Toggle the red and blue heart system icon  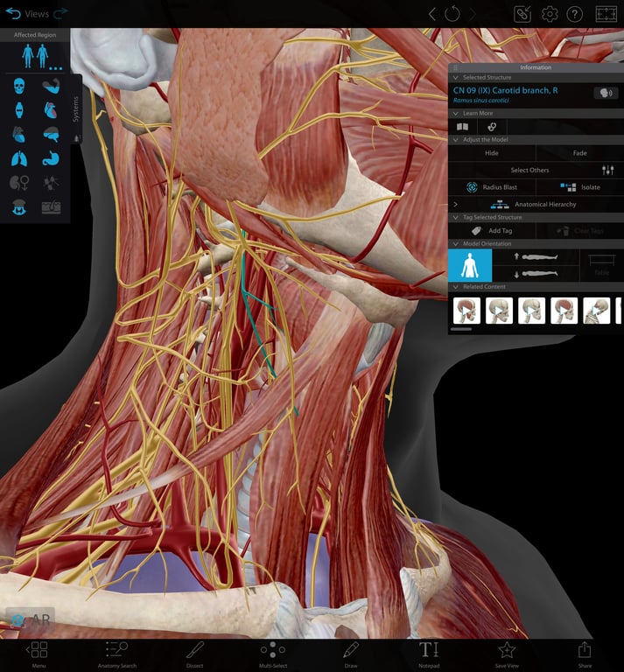[x=51, y=110]
